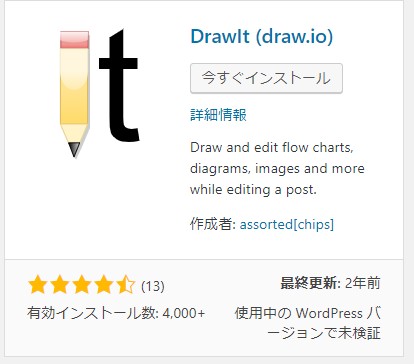Click the yellow pencil in the DrawIt logo
Viewport: 414px width, 364px height.
[x=74, y=94]
